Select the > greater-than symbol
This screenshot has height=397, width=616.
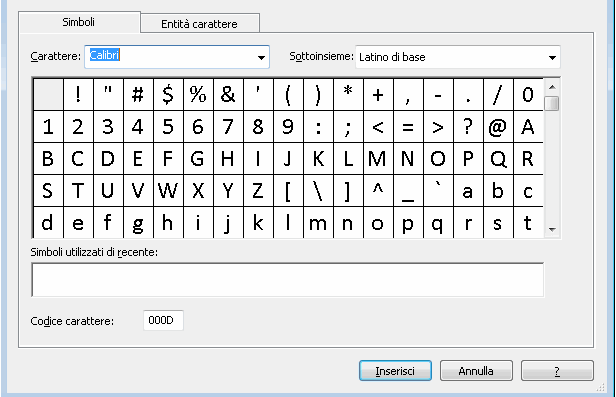(438, 127)
